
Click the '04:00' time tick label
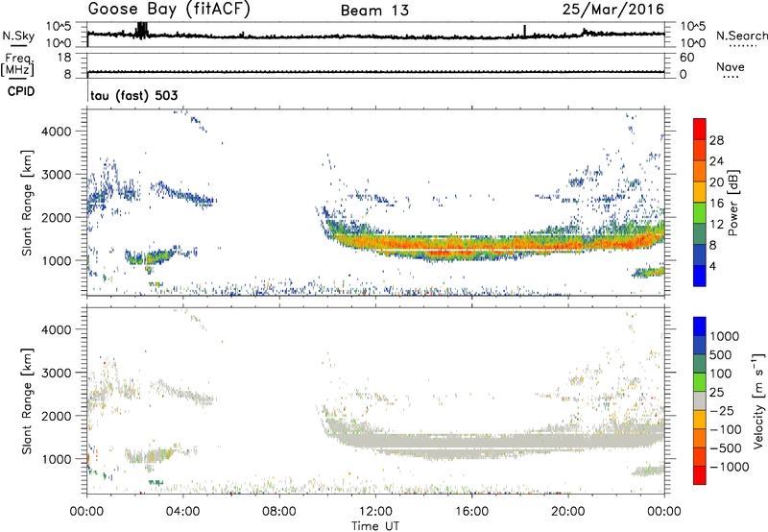pyautogui.click(x=182, y=512)
